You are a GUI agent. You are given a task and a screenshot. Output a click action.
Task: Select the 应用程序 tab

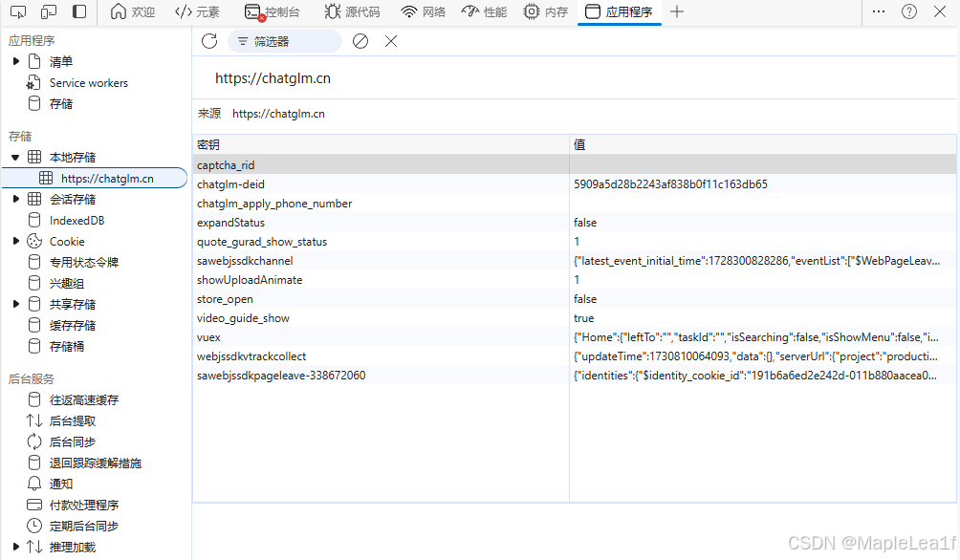[619, 11]
